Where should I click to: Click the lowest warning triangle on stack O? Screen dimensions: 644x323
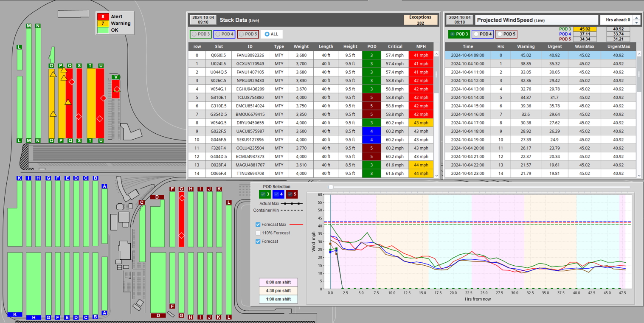53,114
